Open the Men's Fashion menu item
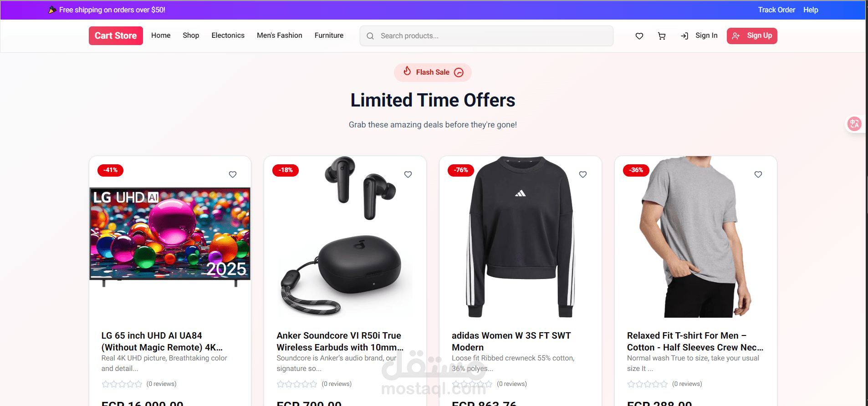This screenshot has height=406, width=868. 280,36
